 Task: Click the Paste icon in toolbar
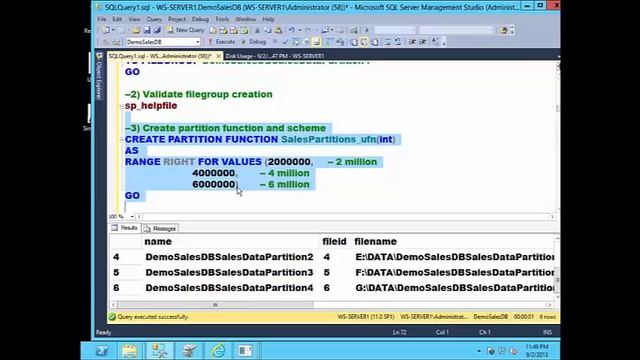coord(278,30)
